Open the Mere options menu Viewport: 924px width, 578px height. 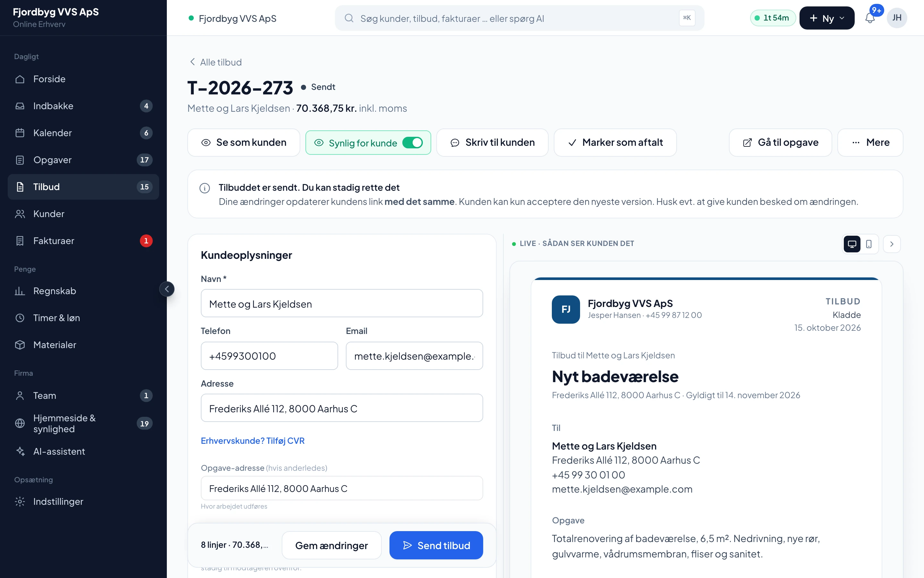point(870,143)
